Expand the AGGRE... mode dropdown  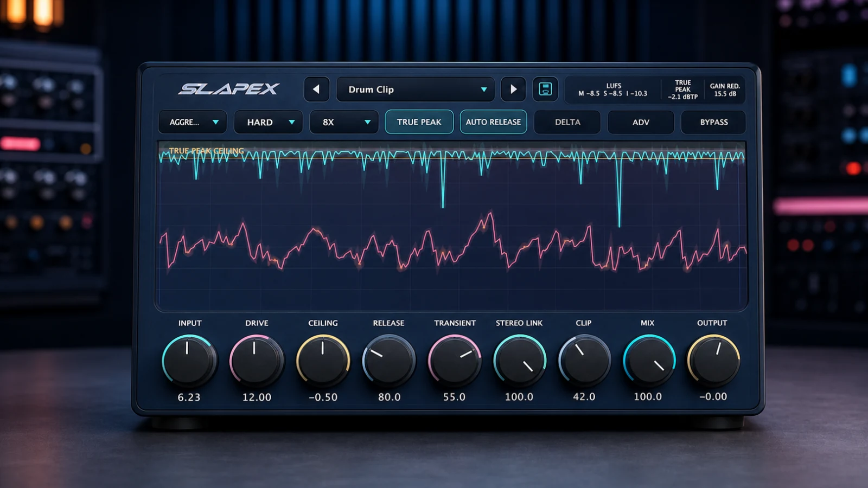coord(193,122)
